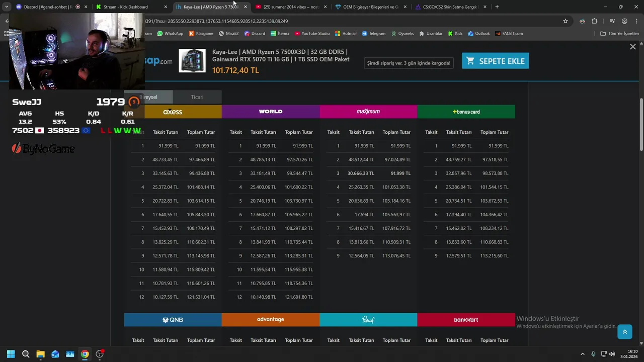Click bonus card total 113.215,60 TL

tap(494, 256)
